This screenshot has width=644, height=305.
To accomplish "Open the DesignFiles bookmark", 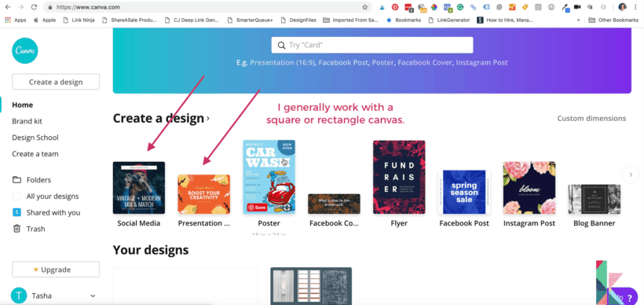I will click(x=298, y=20).
